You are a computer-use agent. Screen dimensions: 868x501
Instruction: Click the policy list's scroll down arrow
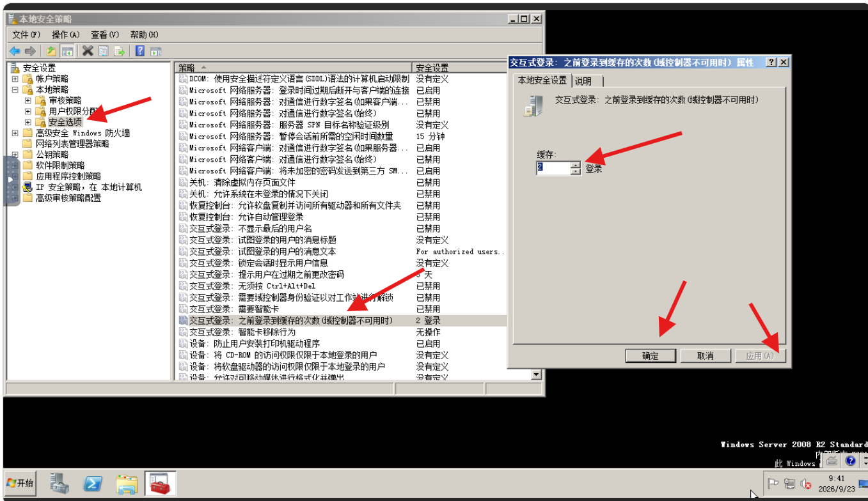(537, 375)
